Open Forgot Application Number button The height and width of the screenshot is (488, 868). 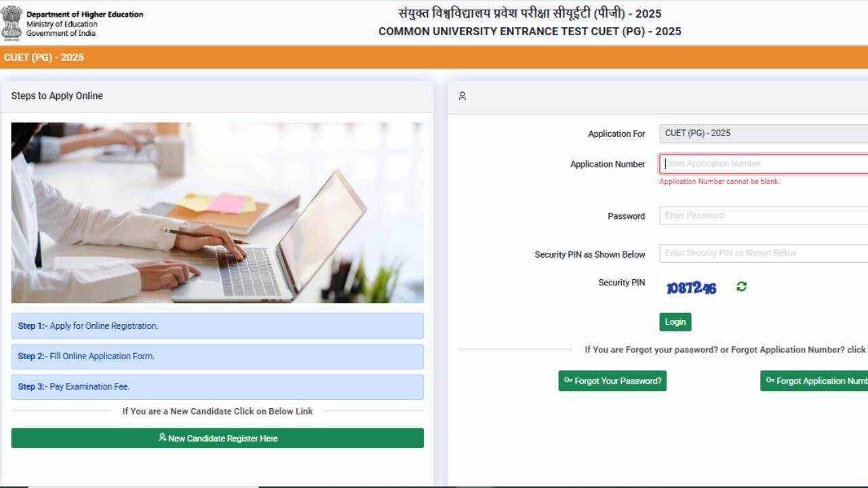point(814,381)
